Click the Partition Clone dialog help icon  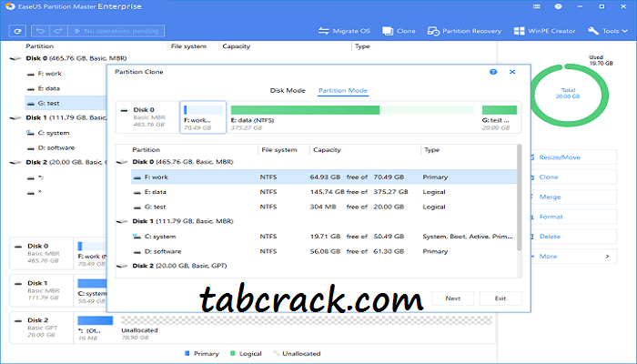pos(493,72)
